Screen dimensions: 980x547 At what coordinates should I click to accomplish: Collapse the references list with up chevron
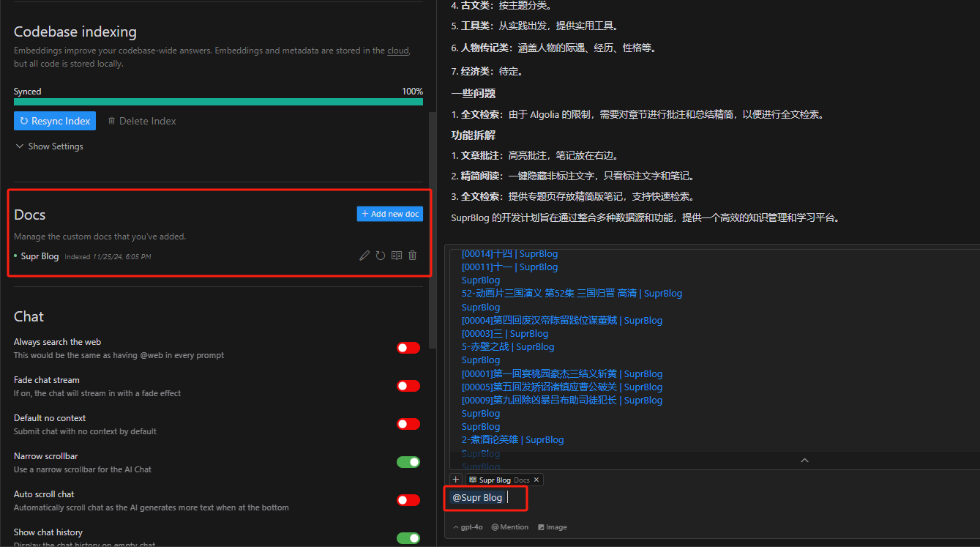click(x=804, y=461)
